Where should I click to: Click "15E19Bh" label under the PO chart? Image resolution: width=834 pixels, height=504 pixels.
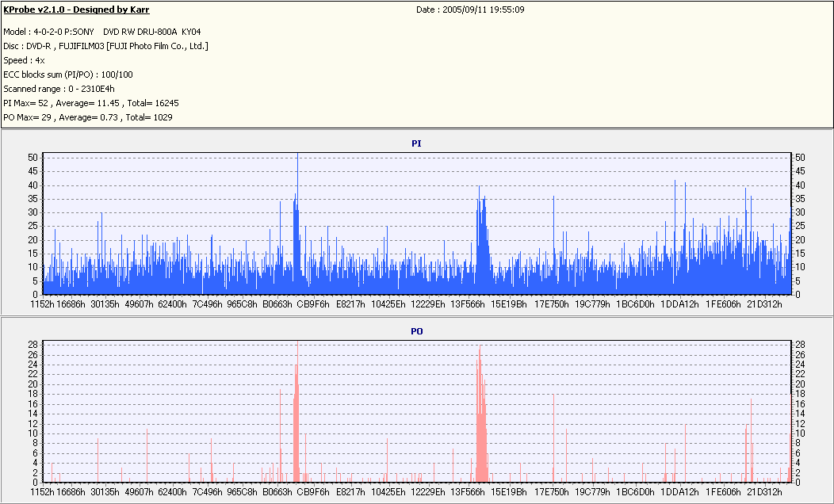508,492
